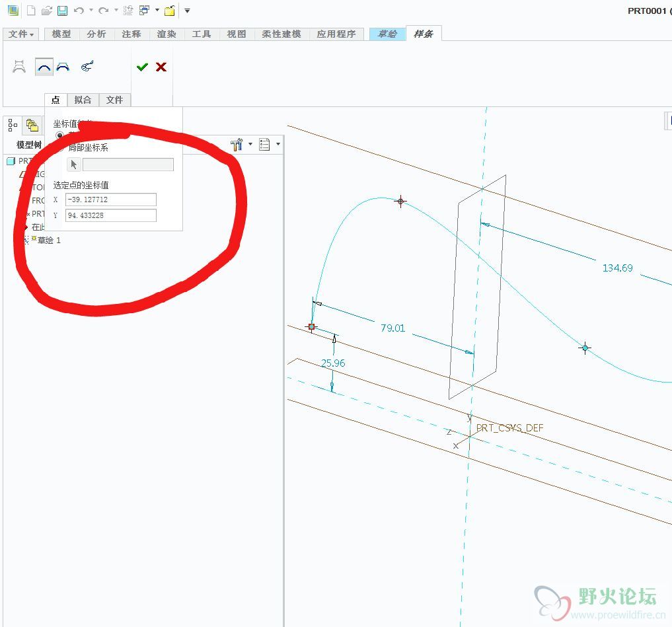
Task: Select the spline polygon dimension icon
Action: pos(19,67)
